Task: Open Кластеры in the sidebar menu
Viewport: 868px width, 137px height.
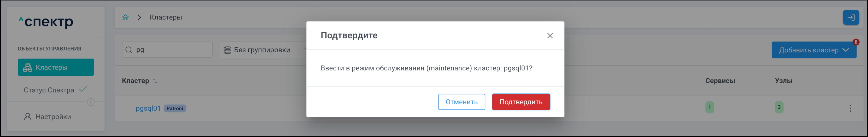Action: point(56,68)
